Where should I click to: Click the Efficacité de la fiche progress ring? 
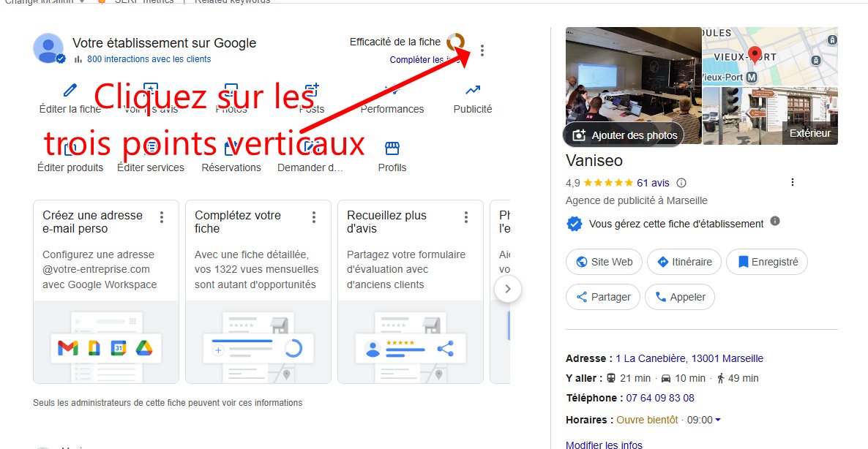(455, 42)
